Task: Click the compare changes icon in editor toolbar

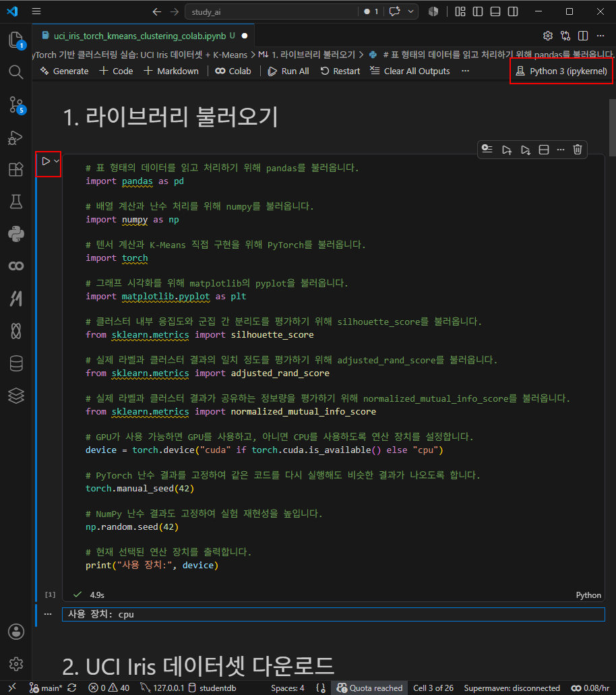Action: [565, 36]
